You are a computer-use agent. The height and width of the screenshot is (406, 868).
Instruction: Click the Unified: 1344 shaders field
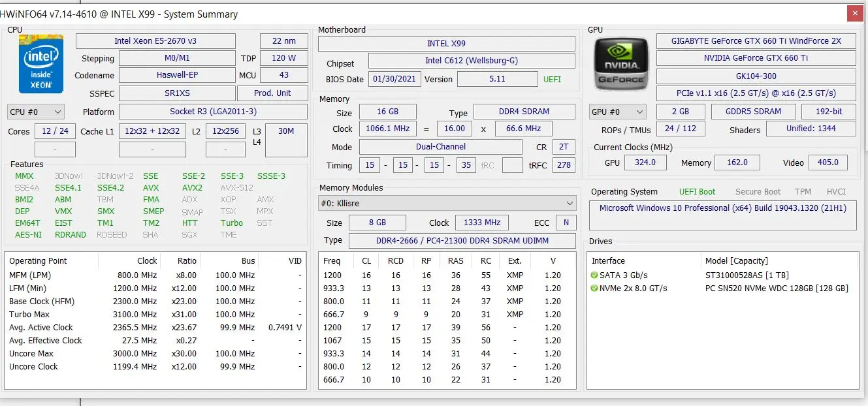click(811, 129)
